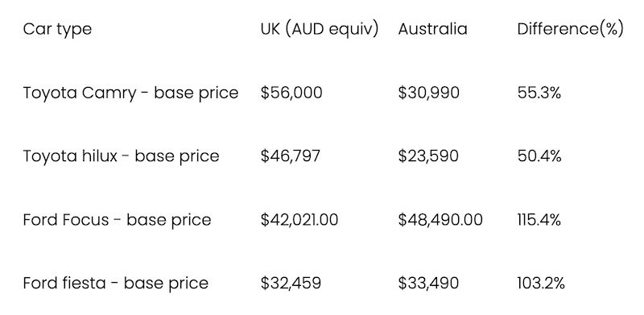The image size is (644, 315).
Task: Click the $23,590 Australia price cell
Action: point(428,155)
